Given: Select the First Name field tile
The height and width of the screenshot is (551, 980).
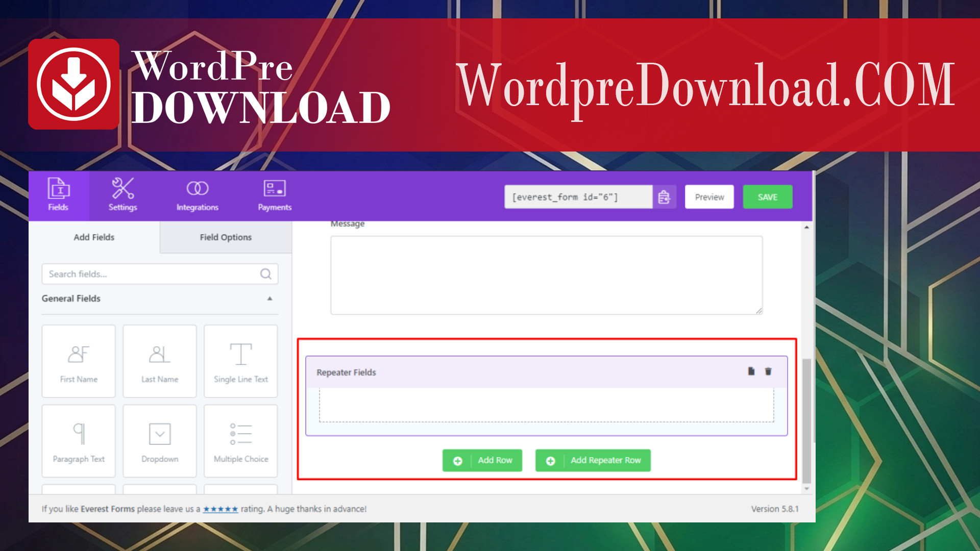Looking at the screenshot, I should (79, 361).
